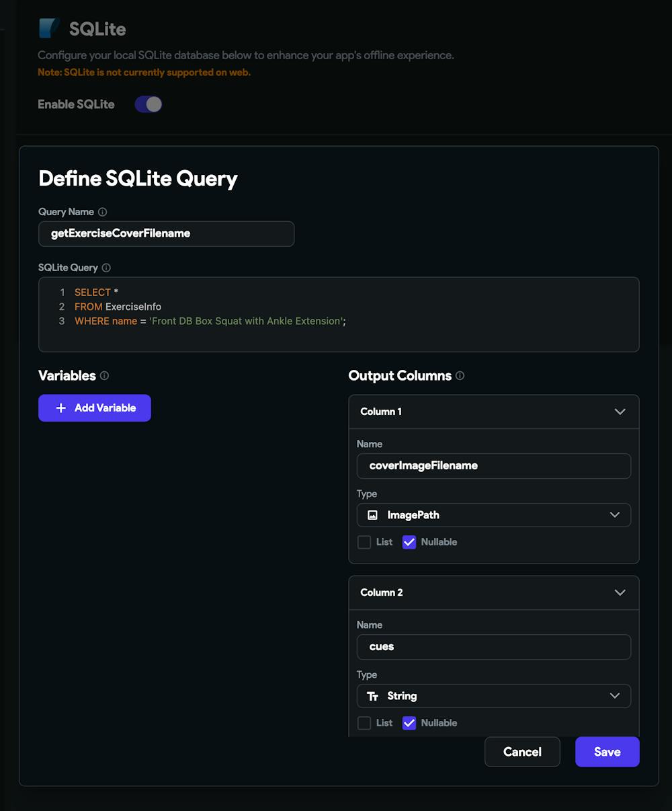Click the Output Columns info icon
672x811 pixels.
coord(460,376)
